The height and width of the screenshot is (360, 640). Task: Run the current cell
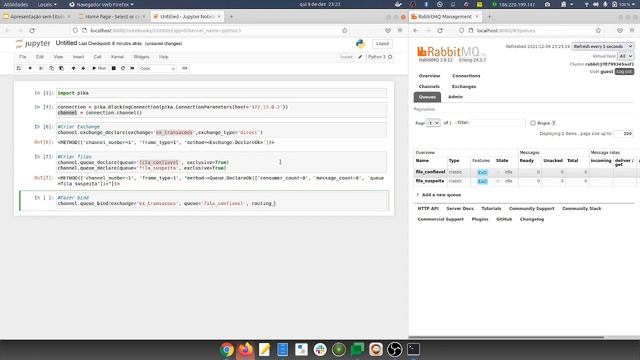[99, 69]
